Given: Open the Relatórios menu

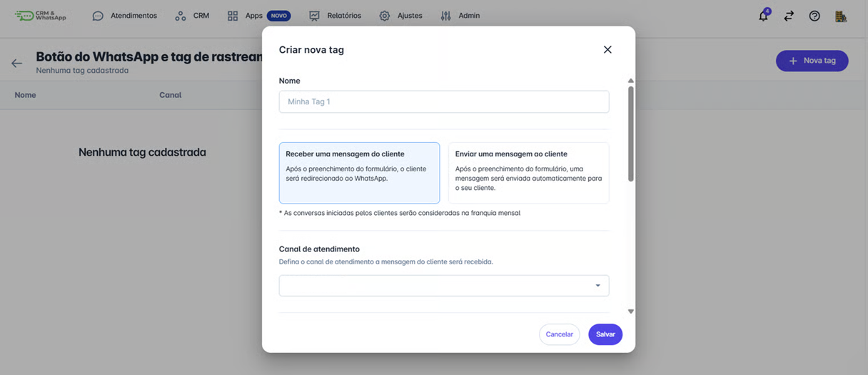Looking at the screenshot, I should 335,16.
